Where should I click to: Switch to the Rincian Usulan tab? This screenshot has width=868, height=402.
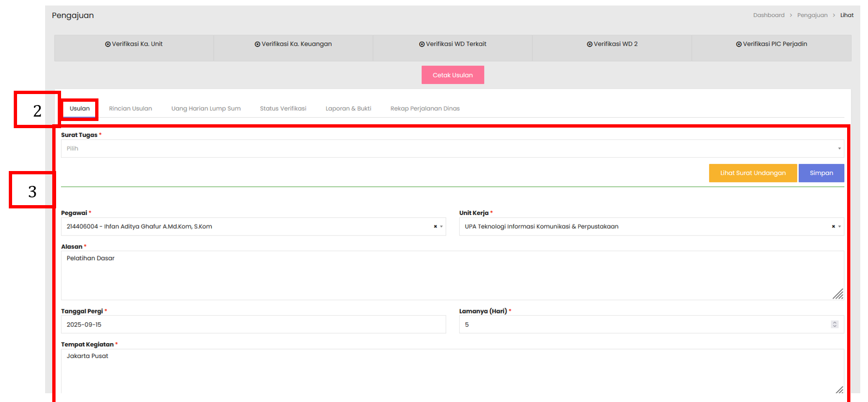coord(130,109)
